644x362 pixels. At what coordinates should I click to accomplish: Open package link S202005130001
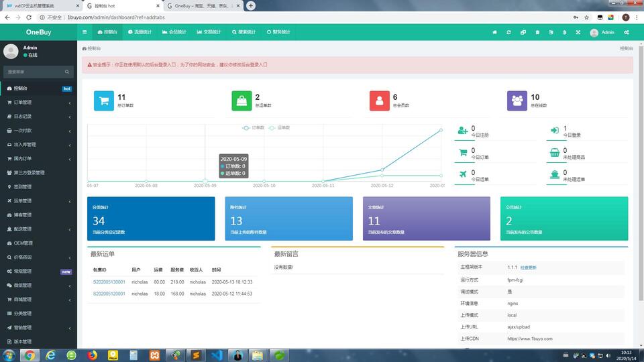[109, 282]
